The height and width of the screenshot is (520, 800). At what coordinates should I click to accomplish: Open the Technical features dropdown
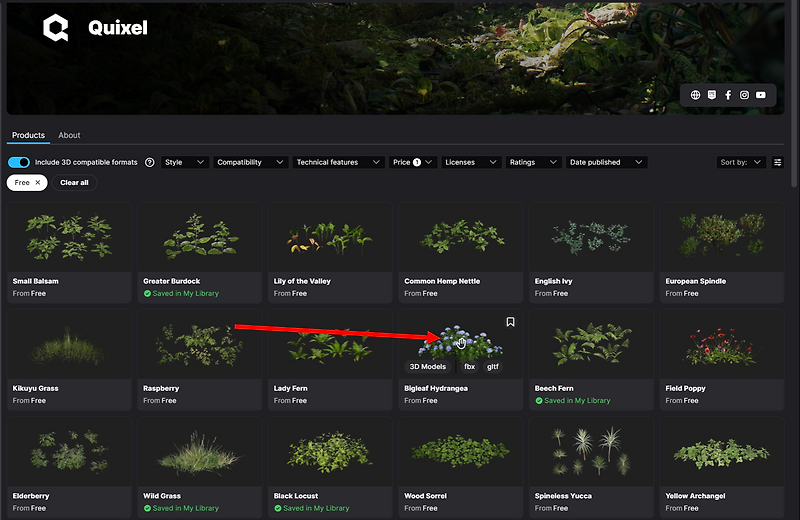[x=338, y=162]
